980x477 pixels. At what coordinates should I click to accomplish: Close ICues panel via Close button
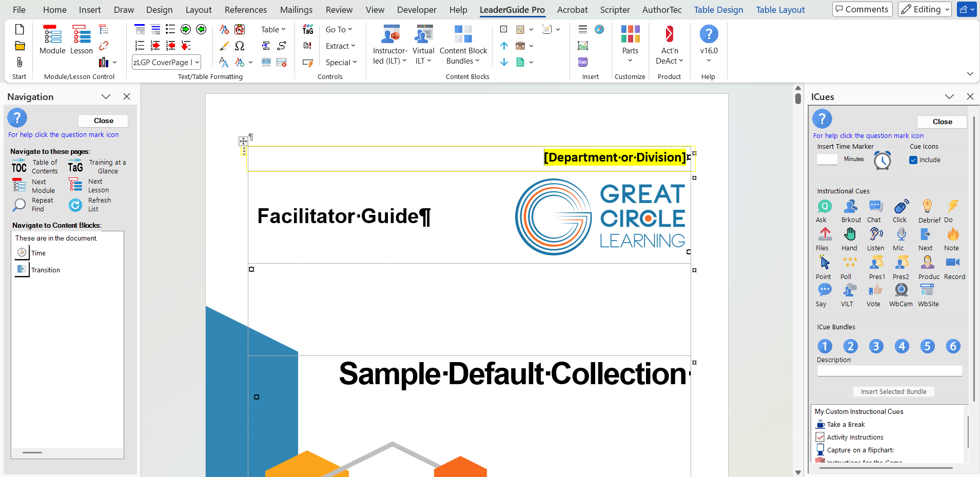click(x=942, y=122)
